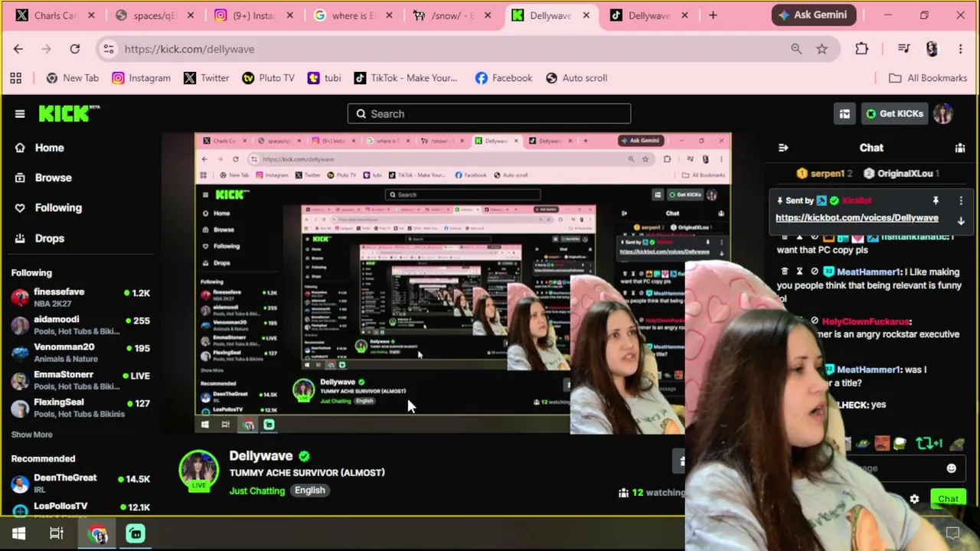The image size is (980, 551).
Task: Delete MeatHammer1's 'I Like making' message
Action: point(785,272)
